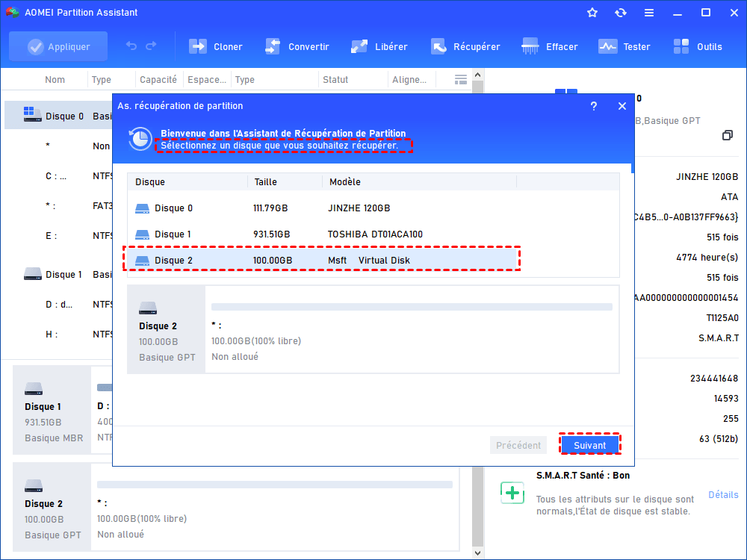Click scrollbar up arrow in main panel

(x=478, y=75)
